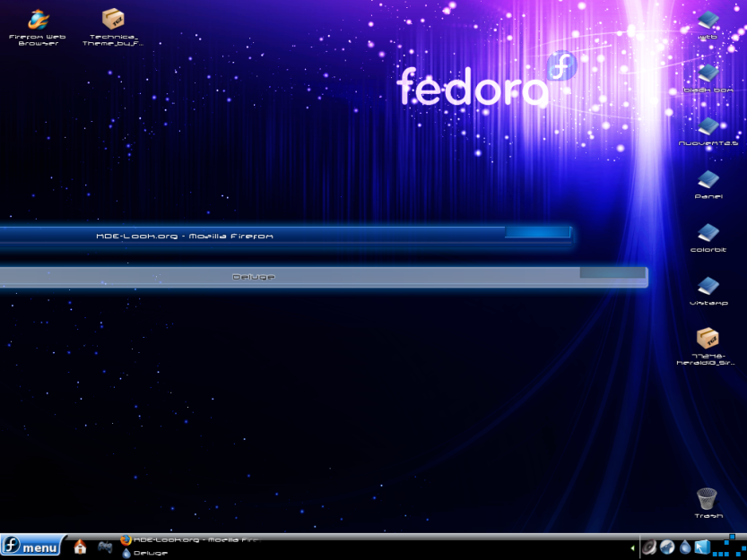Expand hidden system tray icons arrow
The image size is (747, 560).
click(633, 548)
